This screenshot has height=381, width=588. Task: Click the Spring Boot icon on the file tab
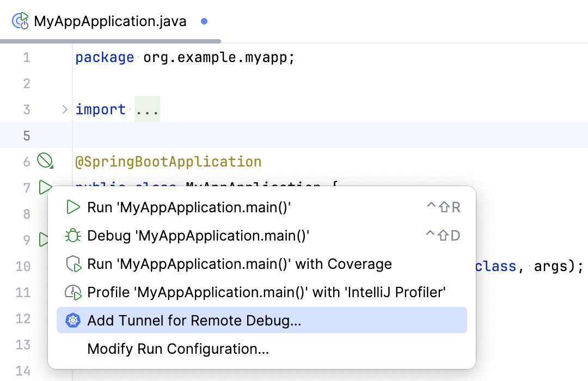[x=20, y=21]
